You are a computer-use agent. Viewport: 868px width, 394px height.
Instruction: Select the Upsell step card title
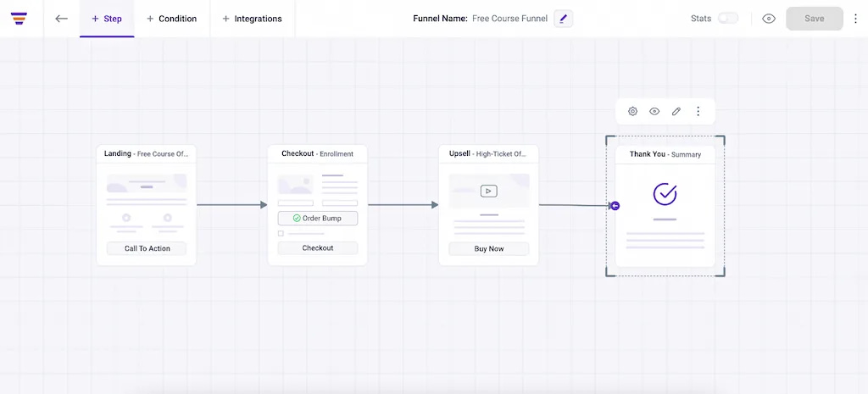click(489, 154)
